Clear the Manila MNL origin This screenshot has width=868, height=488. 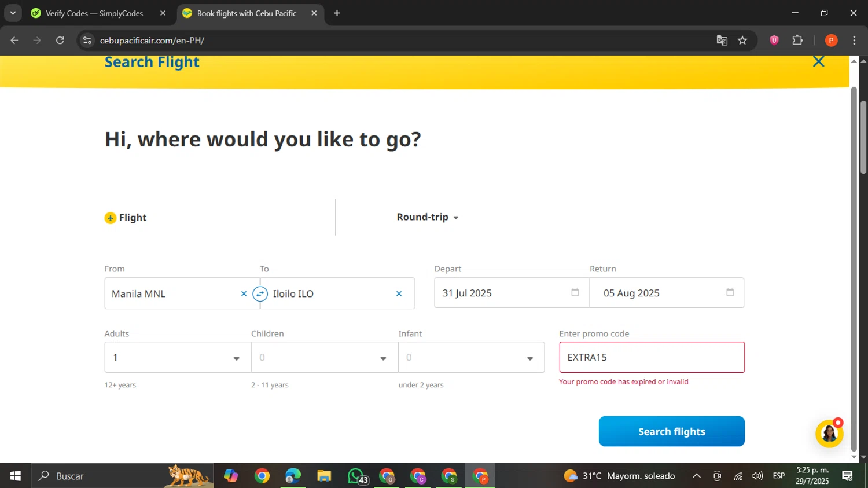[x=244, y=294]
